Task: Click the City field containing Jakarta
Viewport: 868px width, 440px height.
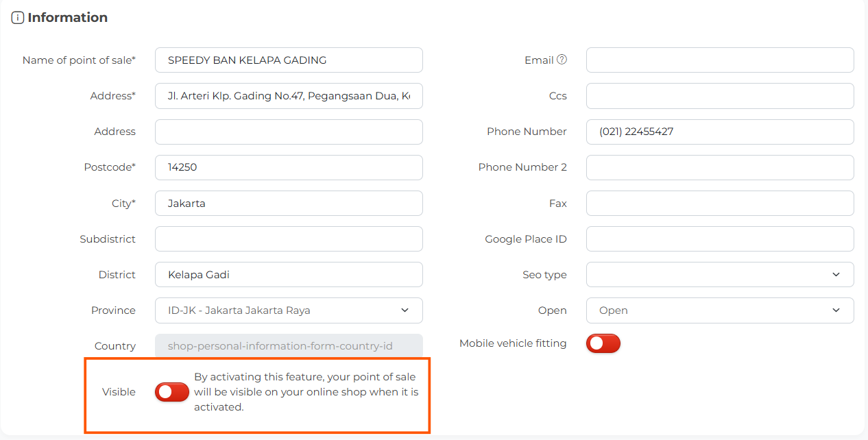Action: [289, 204]
